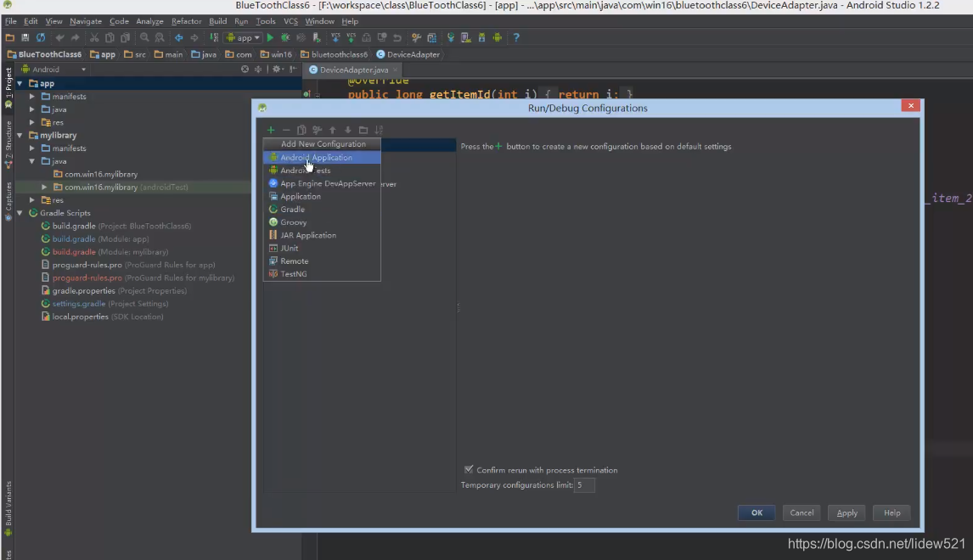The height and width of the screenshot is (560, 973).
Task: Click the project panel settings gear icon
Action: (277, 70)
